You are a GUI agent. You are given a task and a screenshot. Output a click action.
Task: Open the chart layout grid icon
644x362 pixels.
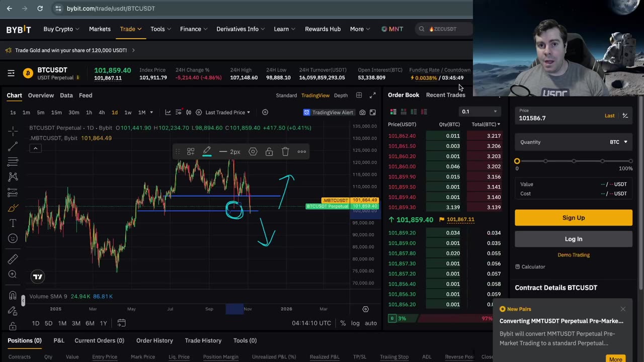(359, 95)
